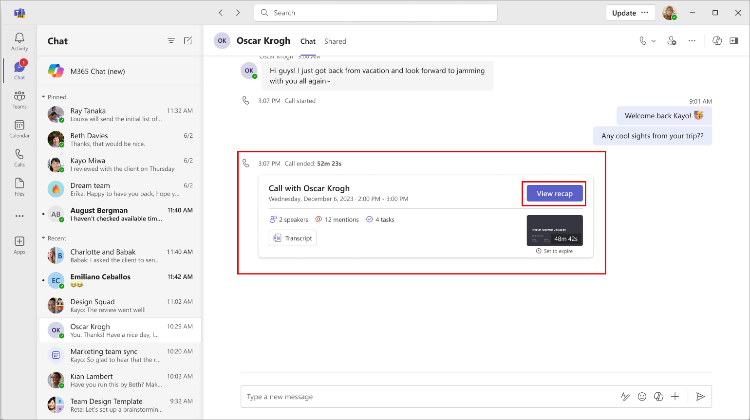Open chat with Emiliano Ceballos

pyautogui.click(x=120, y=280)
